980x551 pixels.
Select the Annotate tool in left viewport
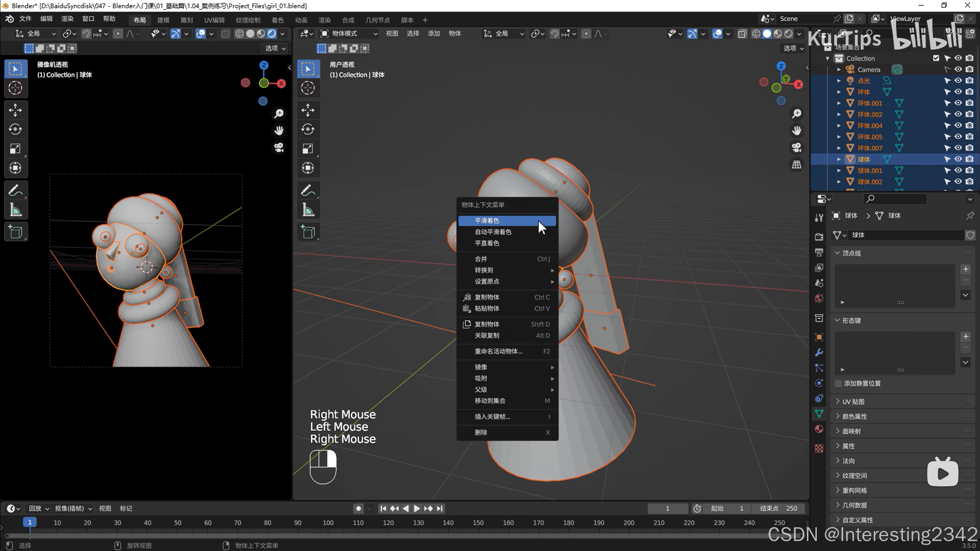15,190
